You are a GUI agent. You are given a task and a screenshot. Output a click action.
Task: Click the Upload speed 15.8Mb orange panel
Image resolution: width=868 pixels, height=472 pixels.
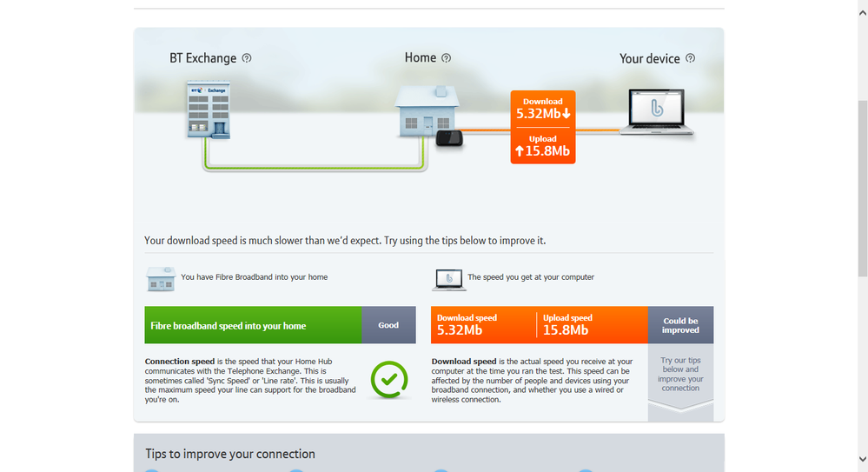593,325
